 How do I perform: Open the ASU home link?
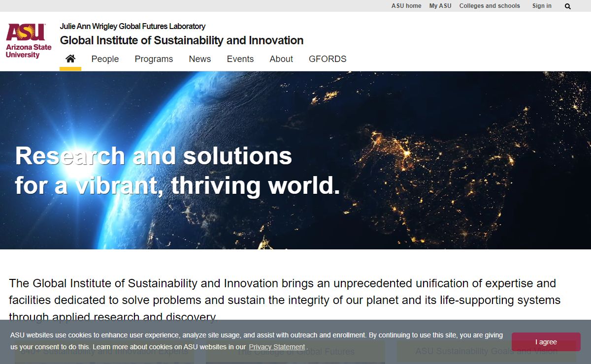406,6
